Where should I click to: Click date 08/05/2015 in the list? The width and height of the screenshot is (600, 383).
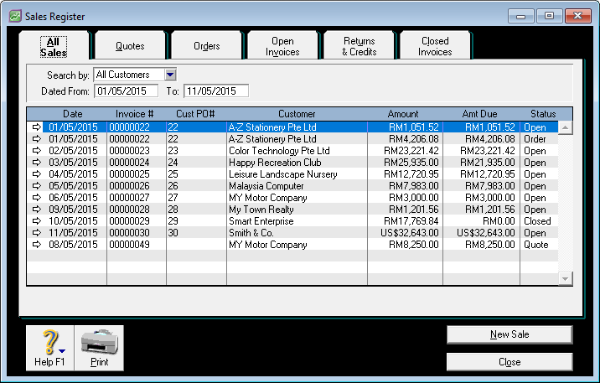[x=73, y=245]
